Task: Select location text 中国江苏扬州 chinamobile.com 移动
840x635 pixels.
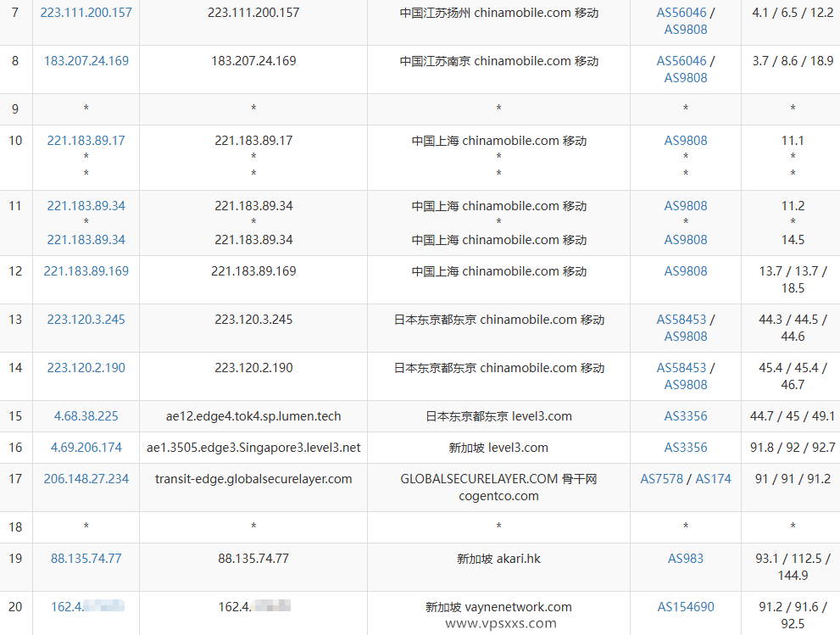Action: 498,13
